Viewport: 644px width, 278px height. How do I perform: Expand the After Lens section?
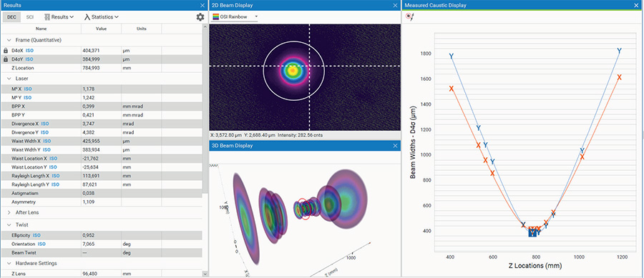[x=9, y=212]
